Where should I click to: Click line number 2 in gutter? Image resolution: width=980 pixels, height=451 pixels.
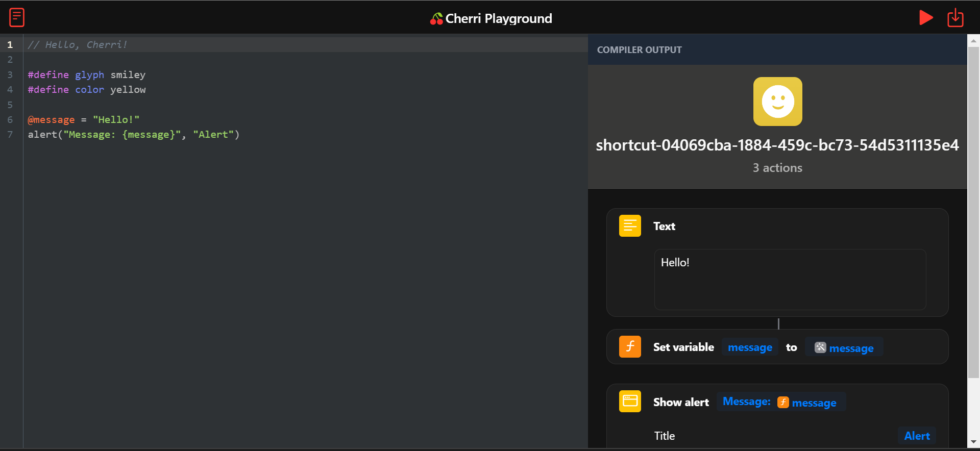click(10, 60)
